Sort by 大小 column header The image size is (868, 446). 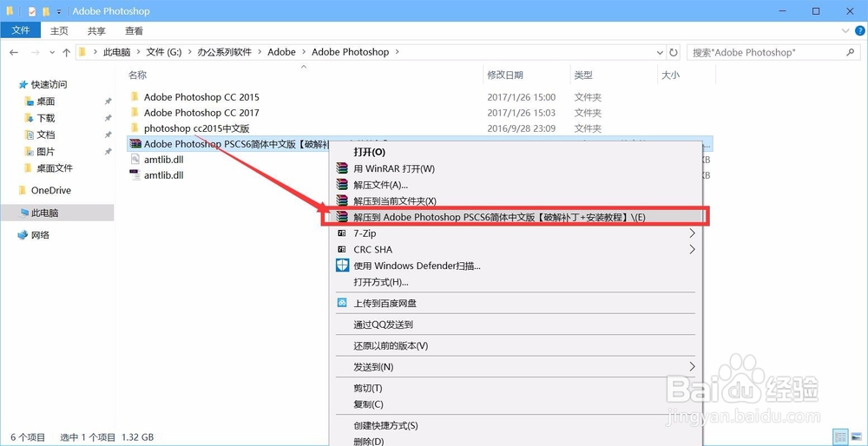click(670, 75)
